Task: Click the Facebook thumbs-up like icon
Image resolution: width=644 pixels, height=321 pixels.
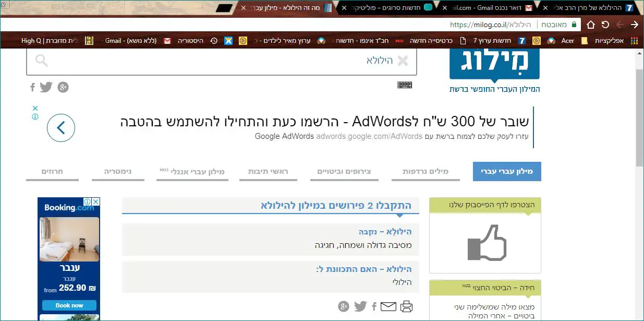Action: [x=485, y=243]
